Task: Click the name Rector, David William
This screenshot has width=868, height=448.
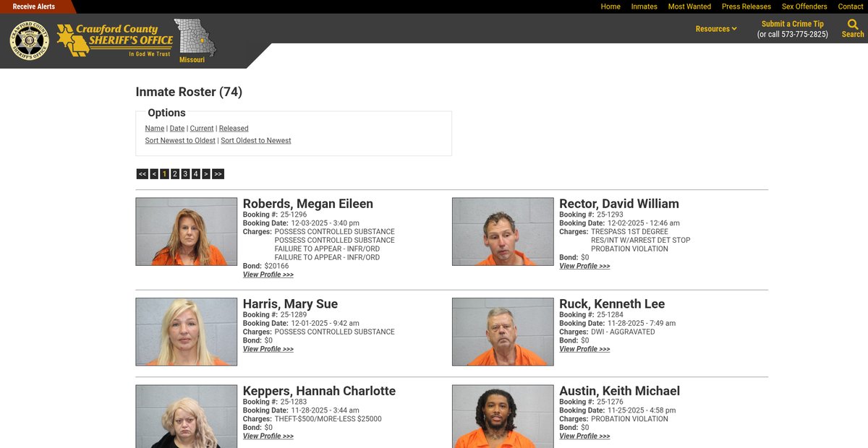Action: 619,204
